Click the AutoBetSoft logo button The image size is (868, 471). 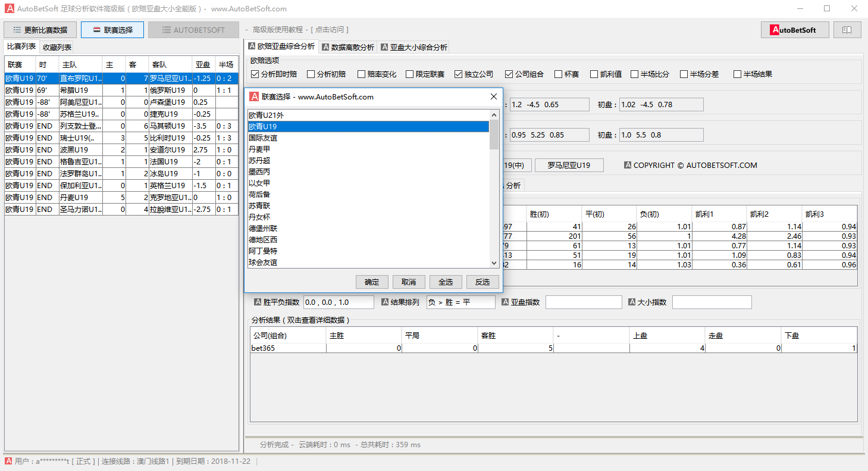[795, 30]
